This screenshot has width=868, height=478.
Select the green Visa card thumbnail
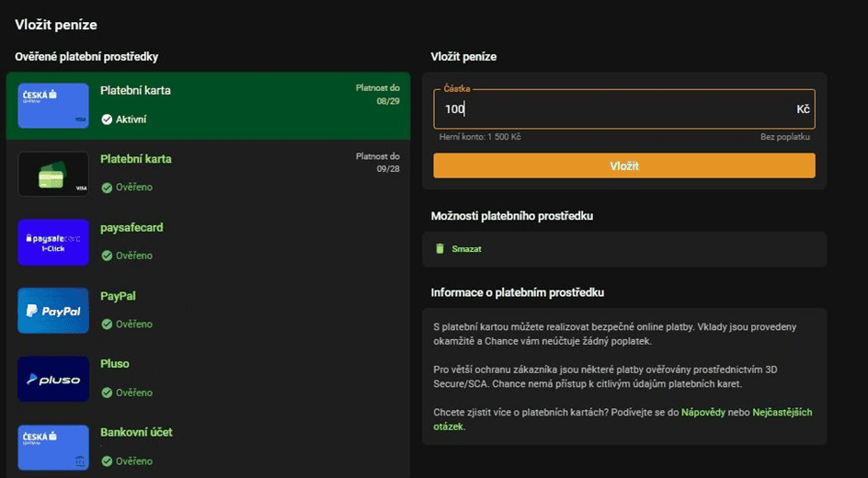[53, 174]
